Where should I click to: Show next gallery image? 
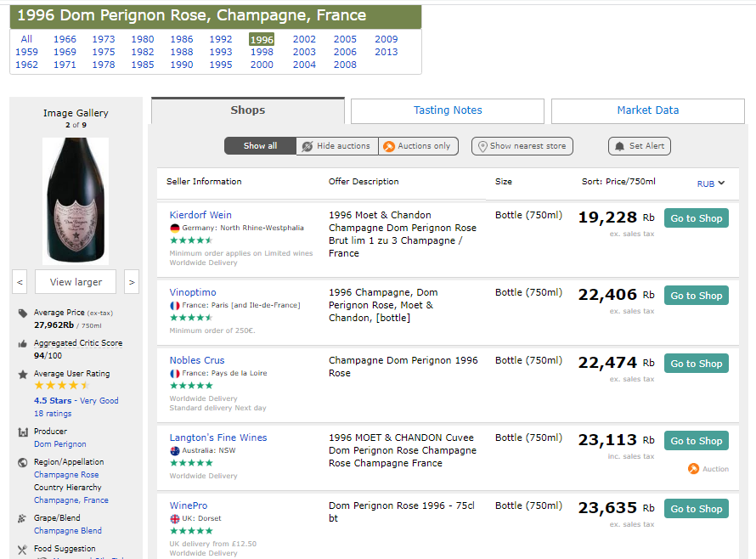click(x=132, y=282)
